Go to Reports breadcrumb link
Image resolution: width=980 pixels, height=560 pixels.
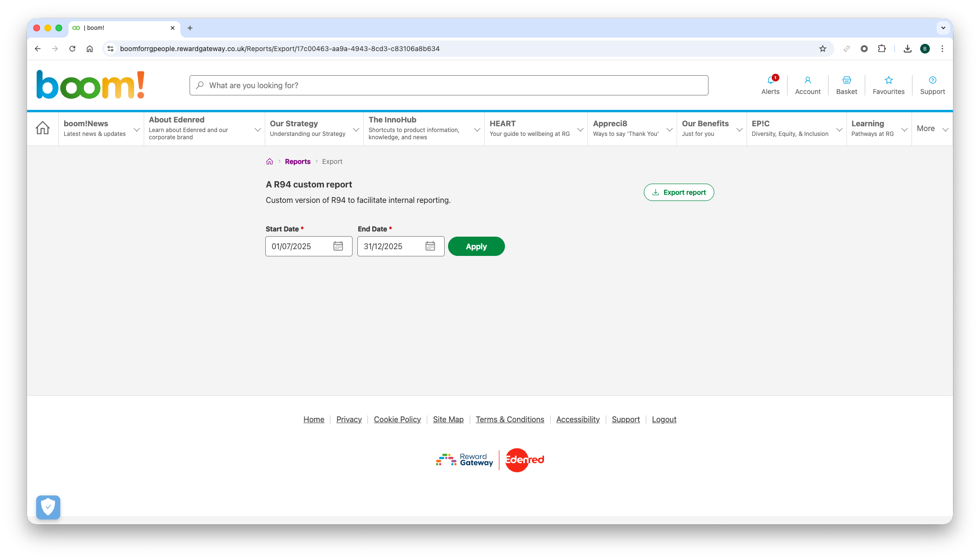(298, 161)
